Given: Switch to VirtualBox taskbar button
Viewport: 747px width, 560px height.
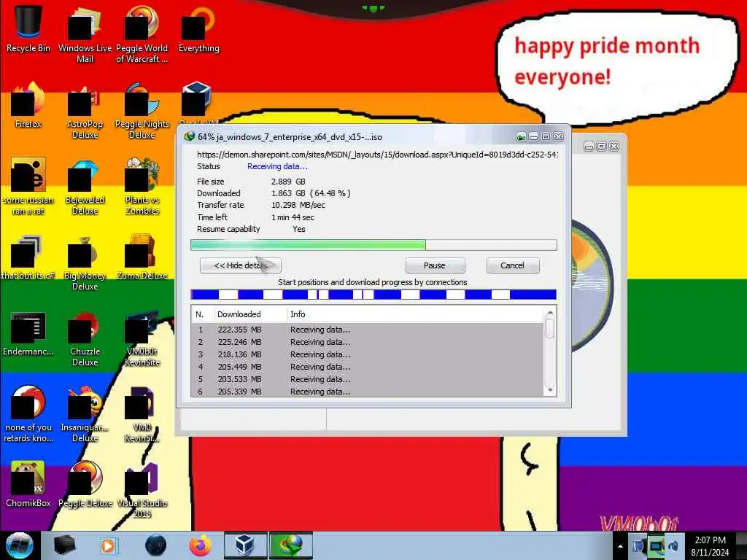Looking at the screenshot, I should point(245,545).
